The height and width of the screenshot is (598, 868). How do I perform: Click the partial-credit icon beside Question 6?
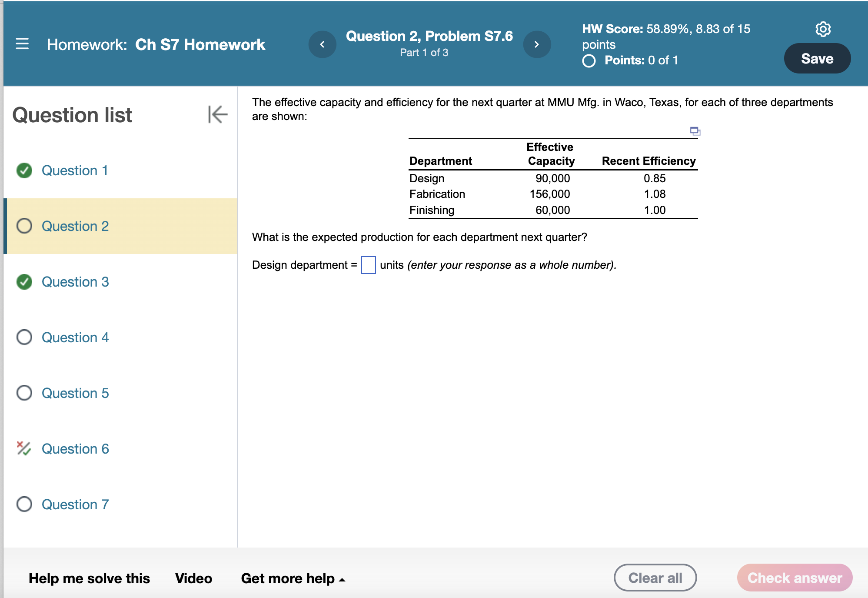point(24,448)
